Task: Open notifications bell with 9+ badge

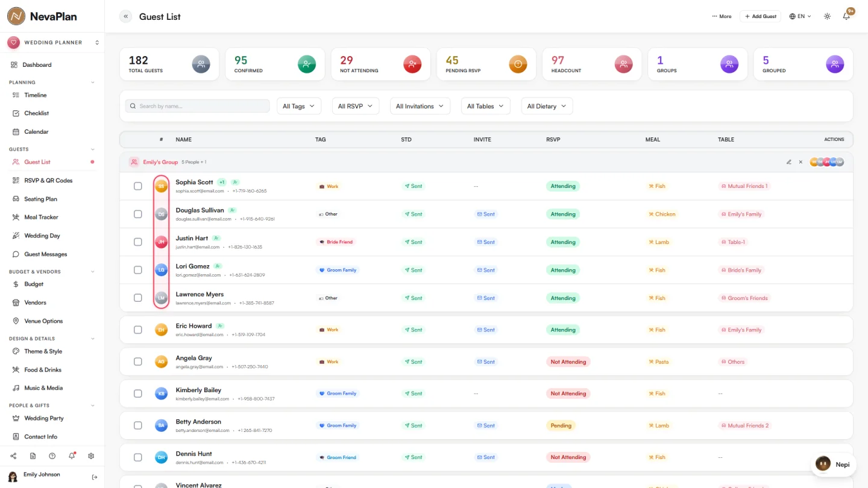Action: 846,16
